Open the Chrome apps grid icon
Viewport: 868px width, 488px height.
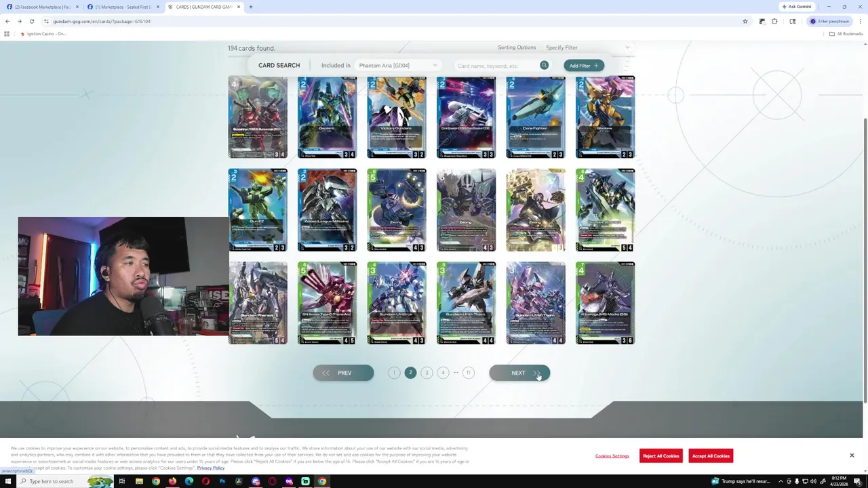point(7,34)
